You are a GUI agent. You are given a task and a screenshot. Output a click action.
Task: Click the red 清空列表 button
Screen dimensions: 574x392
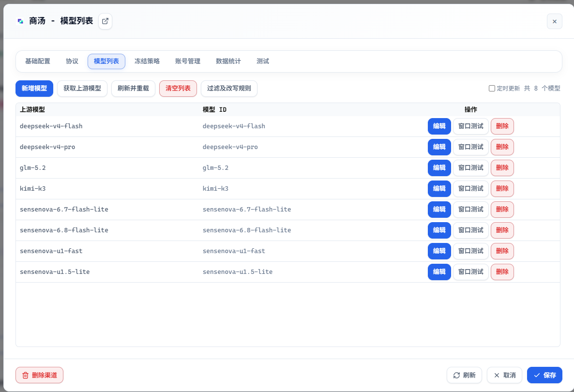178,89
